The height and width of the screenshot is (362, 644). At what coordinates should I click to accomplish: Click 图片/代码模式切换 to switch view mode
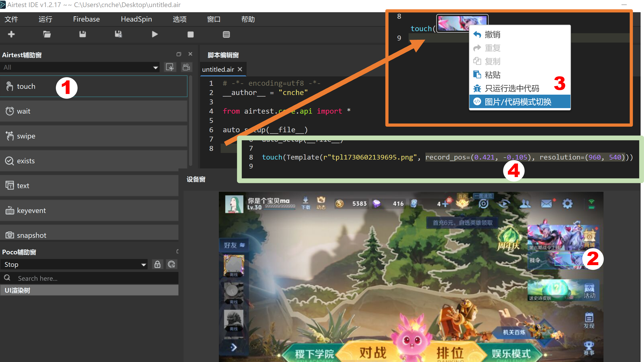(x=520, y=103)
